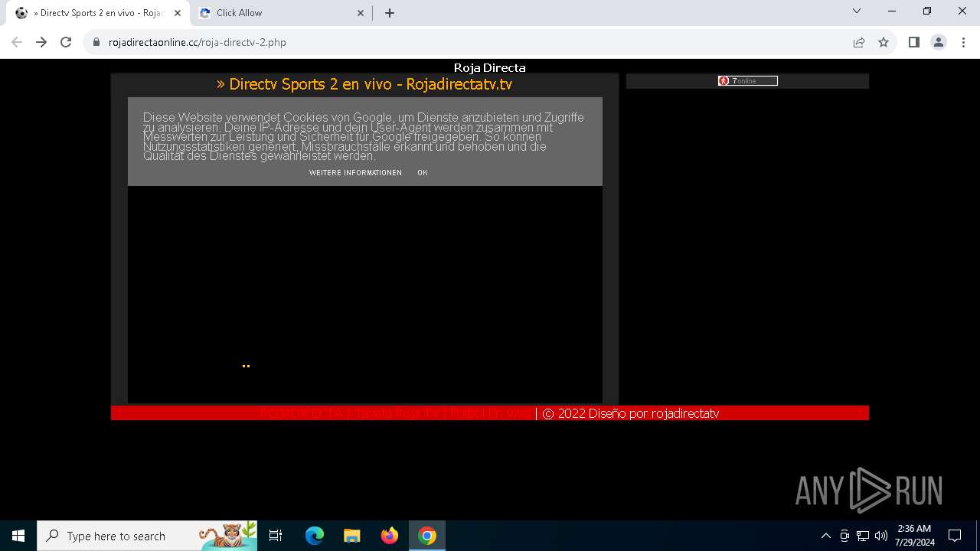Open the Chrome profile menu
Image resolution: width=980 pixels, height=551 pixels.
939,43
